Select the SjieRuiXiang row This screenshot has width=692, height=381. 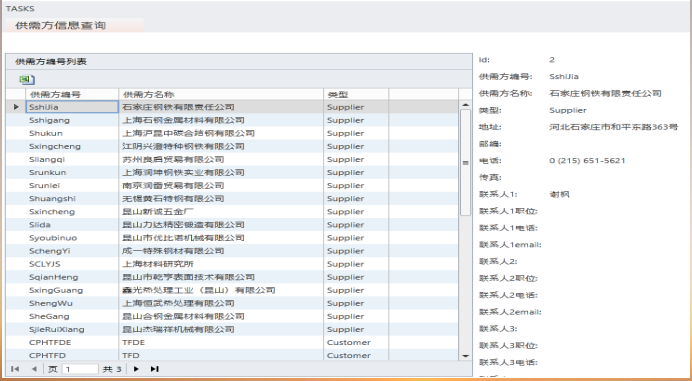pyautogui.click(x=232, y=329)
